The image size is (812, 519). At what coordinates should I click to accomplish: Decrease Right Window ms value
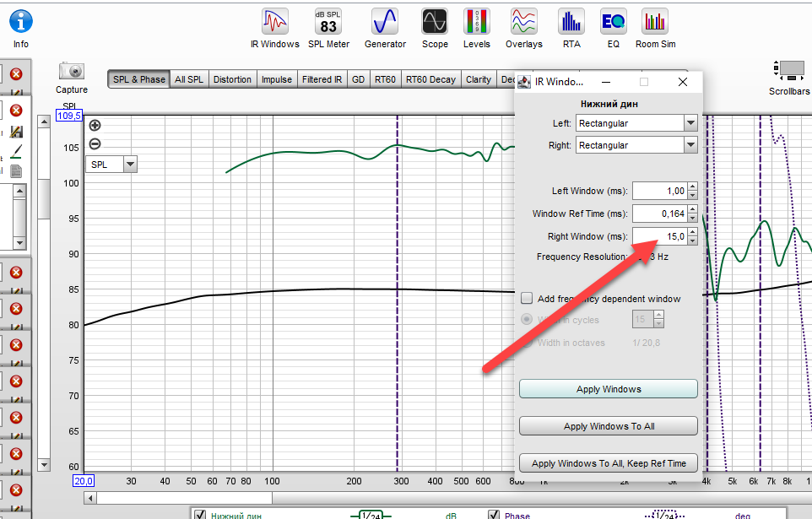click(693, 241)
